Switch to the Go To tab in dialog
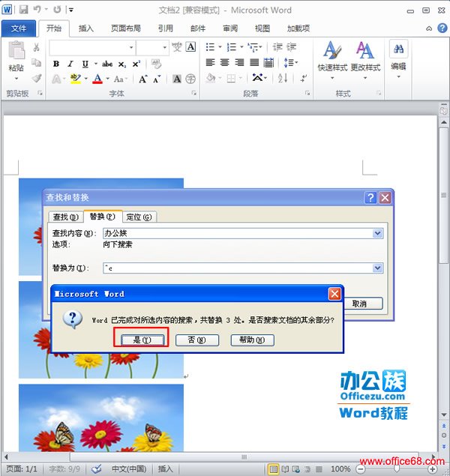 pyautogui.click(x=139, y=217)
